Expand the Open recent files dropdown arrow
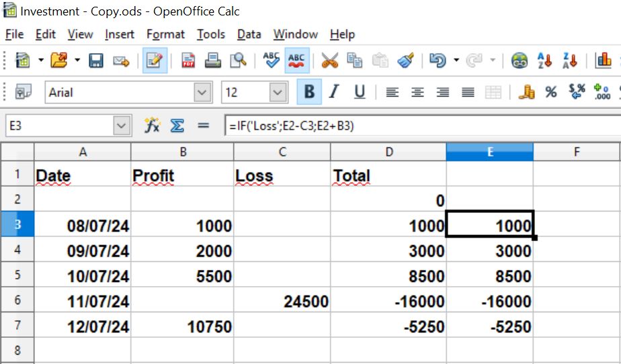 [77, 60]
